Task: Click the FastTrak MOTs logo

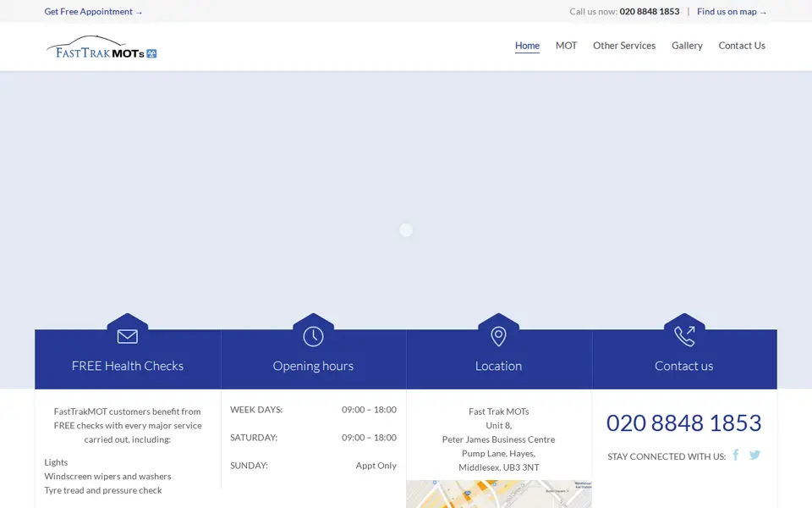Action: pos(101,47)
